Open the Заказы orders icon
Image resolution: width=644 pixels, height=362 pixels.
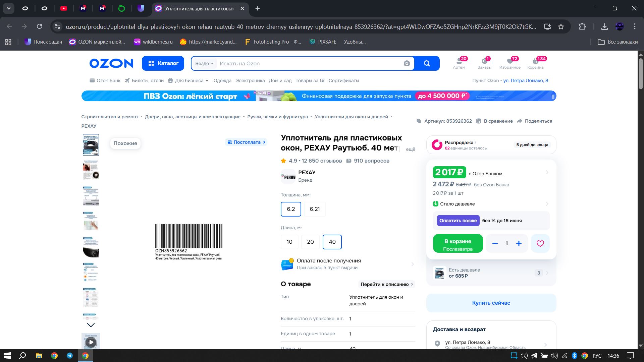point(484,63)
